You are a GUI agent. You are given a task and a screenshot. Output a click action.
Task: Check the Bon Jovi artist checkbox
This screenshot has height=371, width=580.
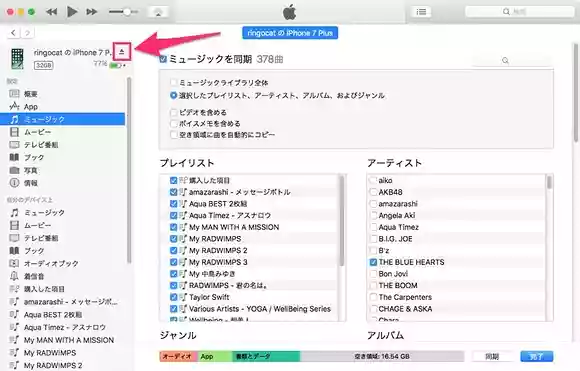point(373,274)
